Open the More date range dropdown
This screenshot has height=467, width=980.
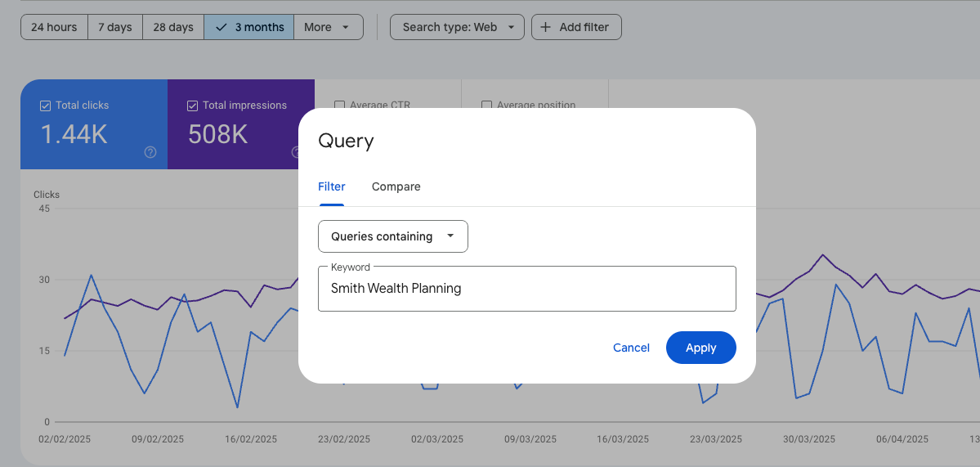click(x=328, y=27)
